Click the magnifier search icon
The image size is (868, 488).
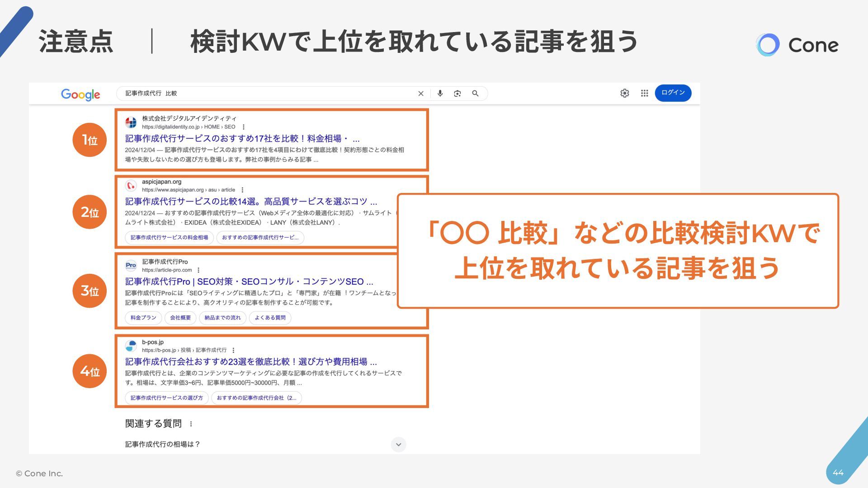pyautogui.click(x=475, y=94)
